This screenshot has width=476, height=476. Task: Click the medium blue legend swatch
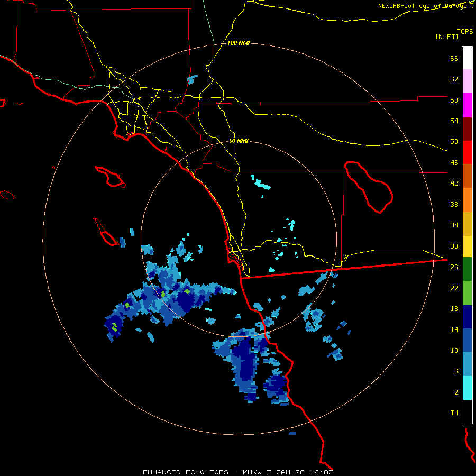click(467, 340)
